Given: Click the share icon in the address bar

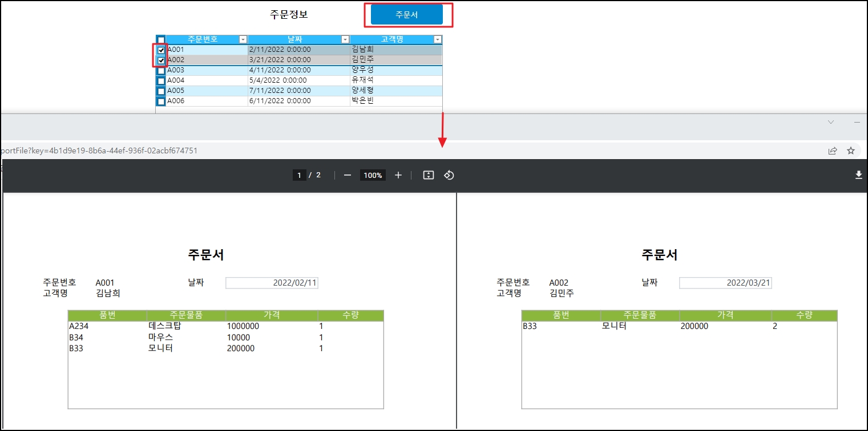Looking at the screenshot, I should 833,151.
